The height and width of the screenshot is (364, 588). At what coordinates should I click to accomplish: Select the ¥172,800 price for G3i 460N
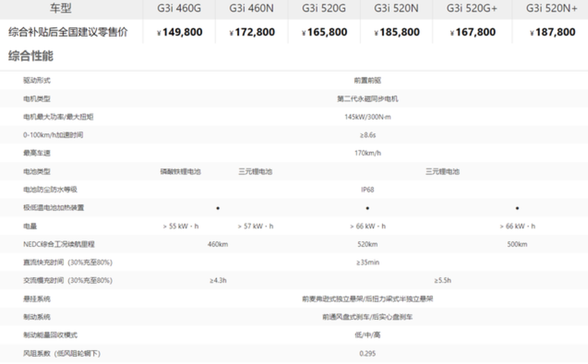[x=252, y=32]
